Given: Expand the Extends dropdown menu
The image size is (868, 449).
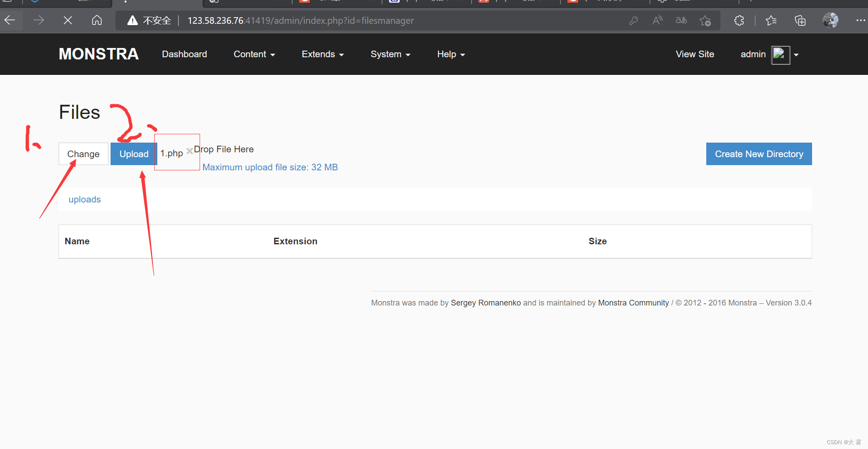Looking at the screenshot, I should [x=323, y=54].
